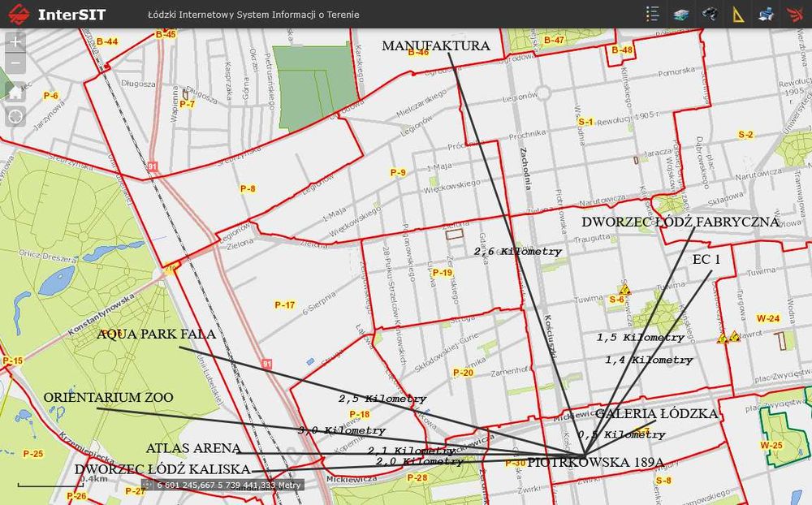Click the Jarzynowa street label

[x=50, y=115]
